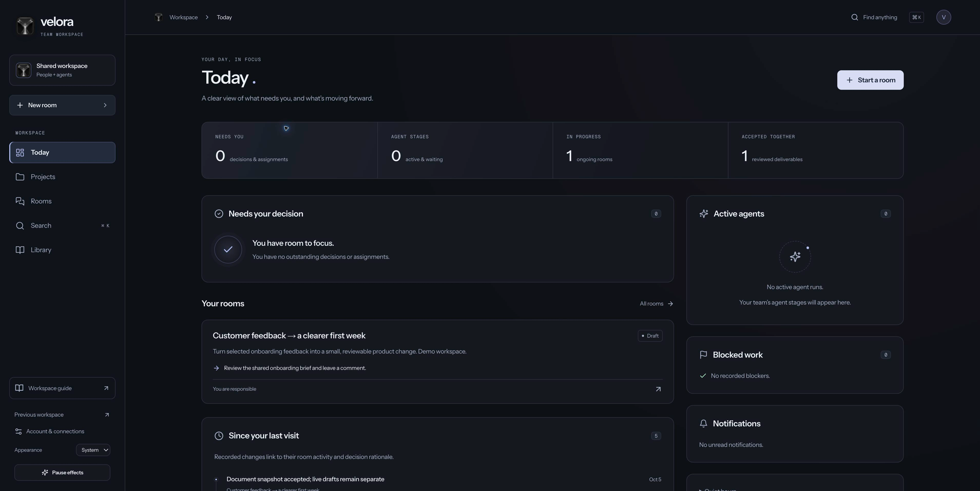Click the Start a room button

[x=870, y=80]
